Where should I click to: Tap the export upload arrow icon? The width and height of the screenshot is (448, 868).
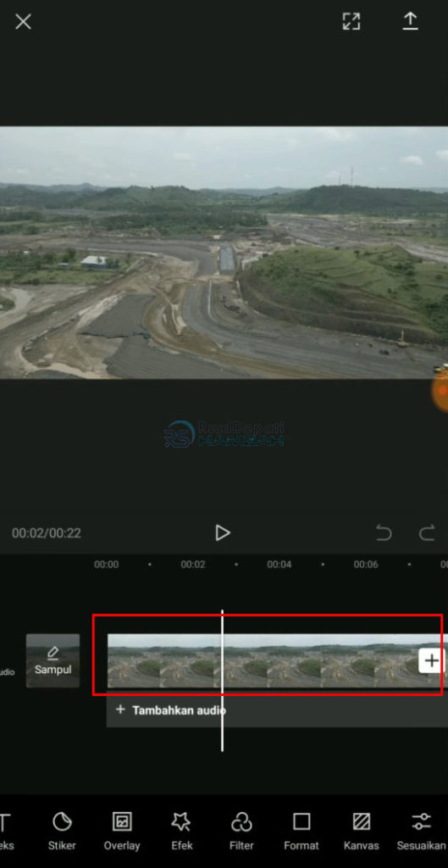pos(410,20)
